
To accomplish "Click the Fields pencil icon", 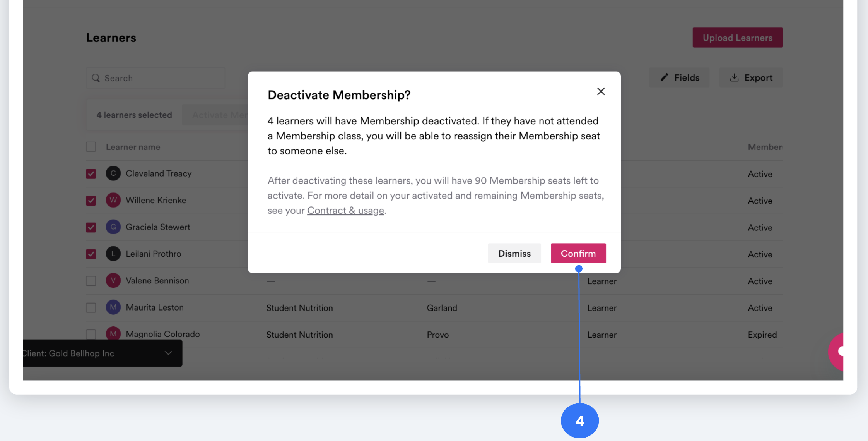I will [x=664, y=77].
